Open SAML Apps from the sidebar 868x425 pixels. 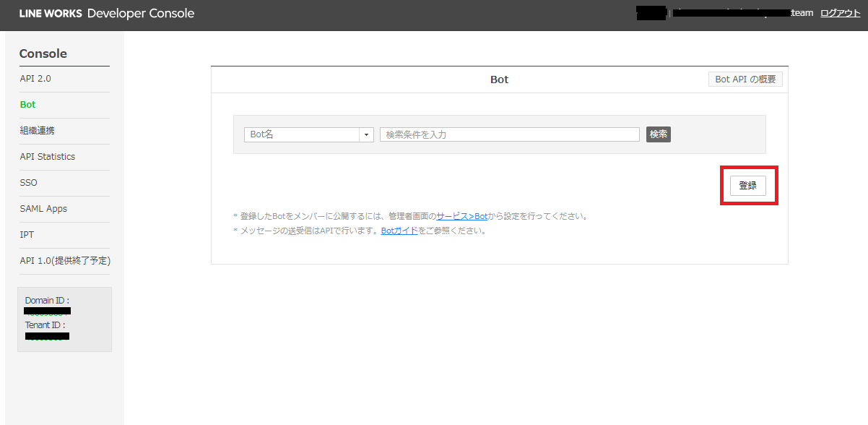pos(43,209)
